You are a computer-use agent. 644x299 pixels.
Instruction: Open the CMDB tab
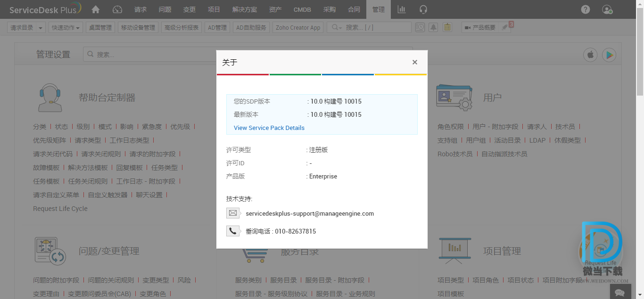point(302,9)
